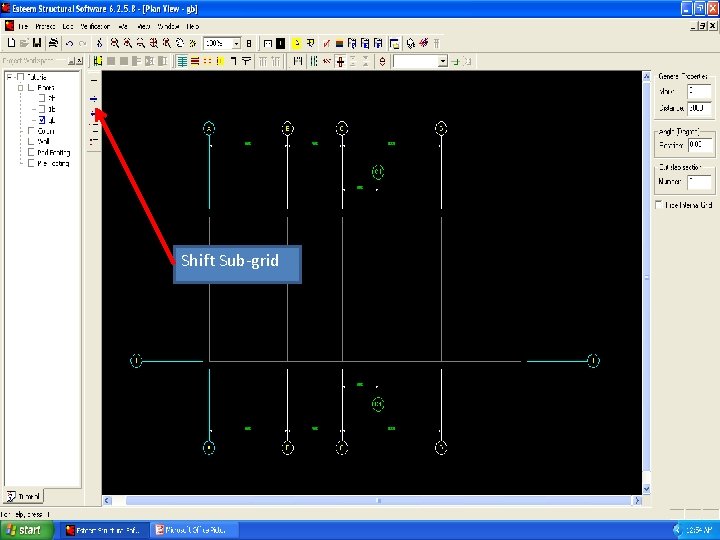Viewport: 720px width, 540px height.
Task: Click the Mark input field
Action: click(x=699, y=91)
